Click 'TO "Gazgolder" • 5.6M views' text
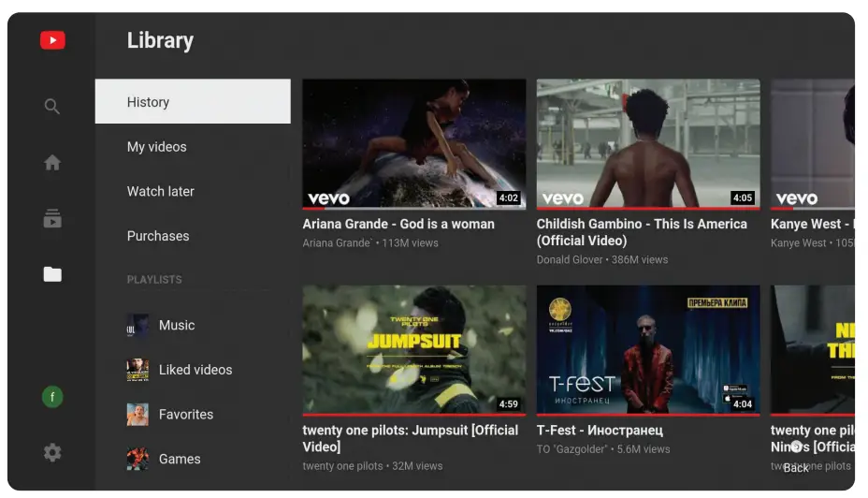The image size is (868, 498). click(x=603, y=449)
